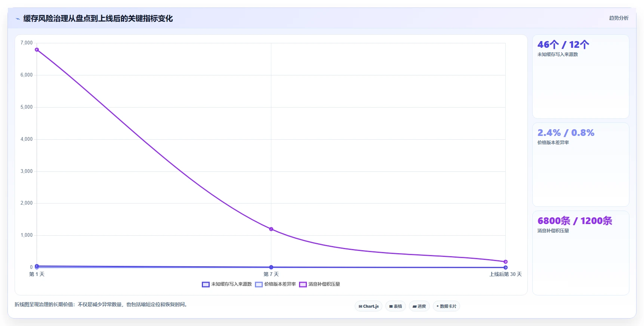Image resolution: width=644 pixels, height=326 pixels.
Task: Click the purple data point at 第 7 天
Action: pyautogui.click(x=271, y=229)
